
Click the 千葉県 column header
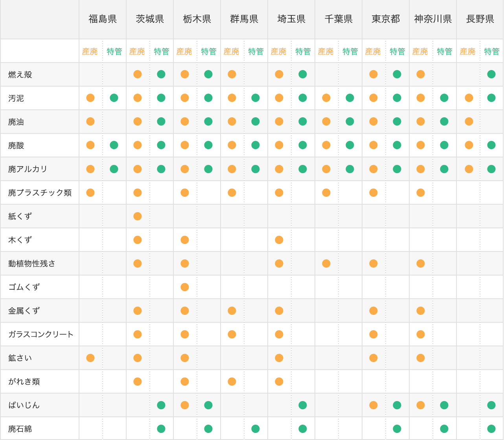click(338, 19)
